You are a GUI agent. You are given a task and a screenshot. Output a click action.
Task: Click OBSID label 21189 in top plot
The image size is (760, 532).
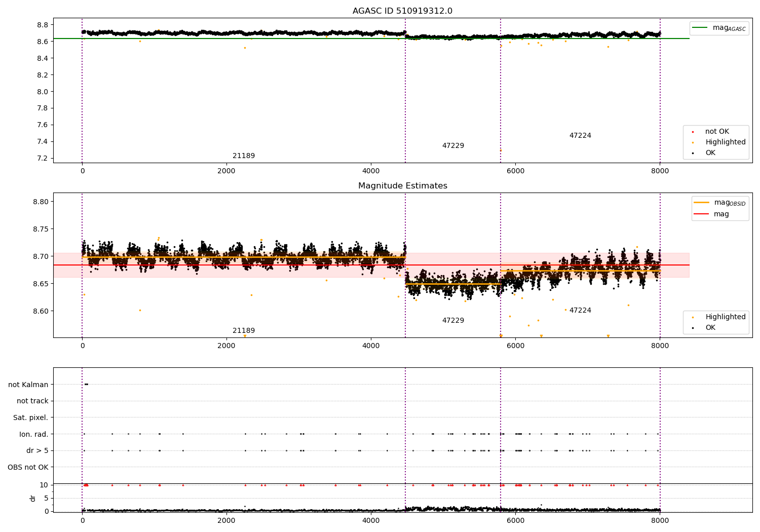click(244, 156)
